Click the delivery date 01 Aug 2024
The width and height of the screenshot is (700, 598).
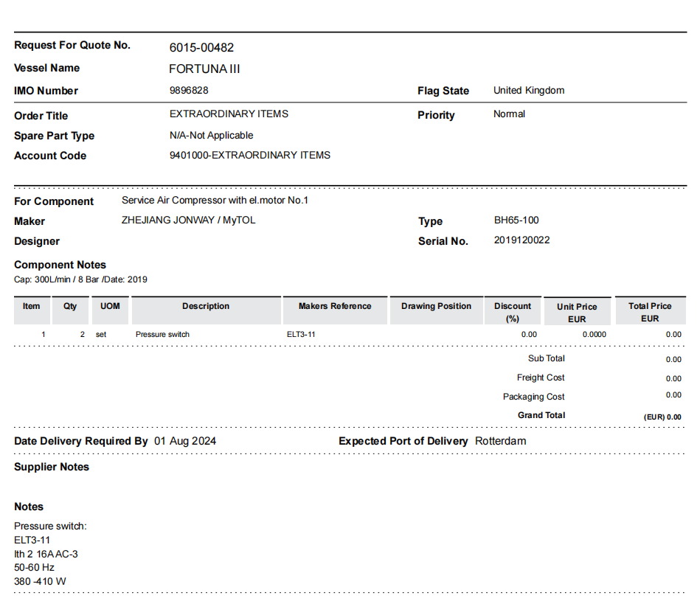click(x=185, y=442)
